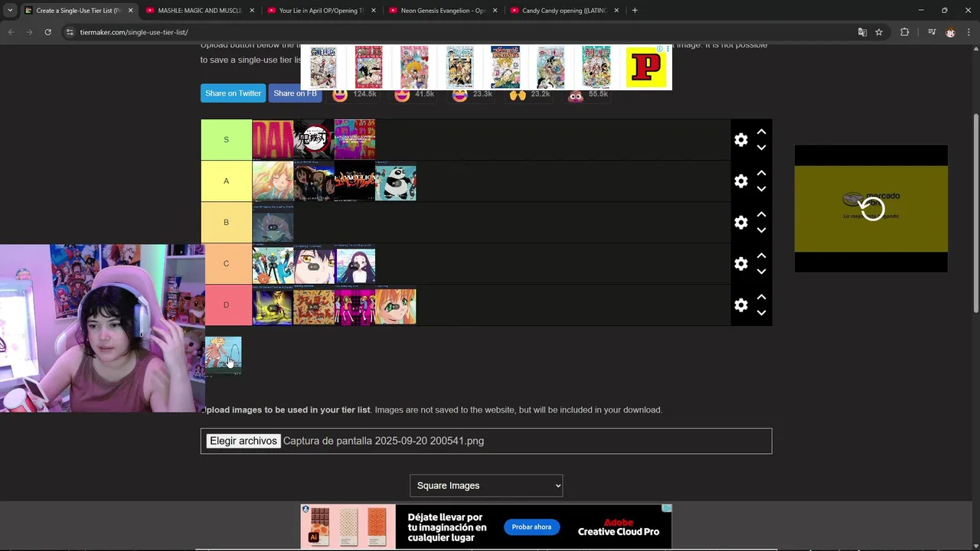Screen dimensions: 980x551
Task: Switch to Neon Genesis Evangelion tab
Action: (x=442, y=11)
